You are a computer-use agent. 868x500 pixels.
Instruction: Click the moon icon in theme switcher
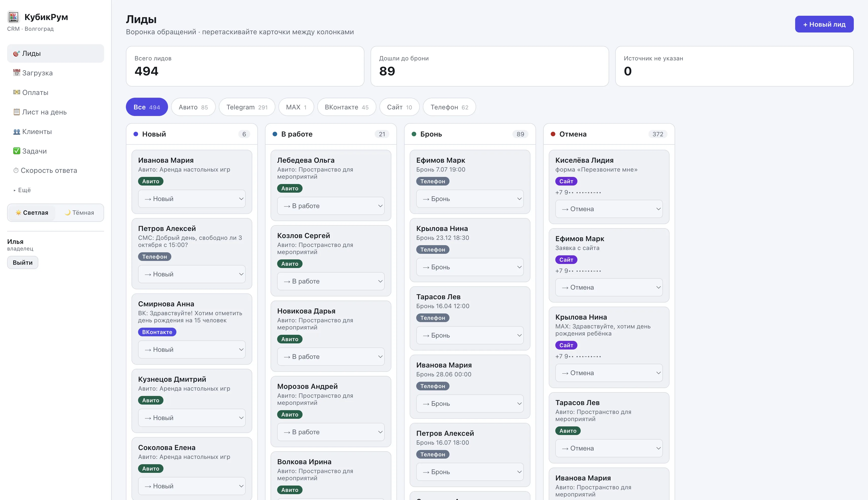[x=68, y=213]
